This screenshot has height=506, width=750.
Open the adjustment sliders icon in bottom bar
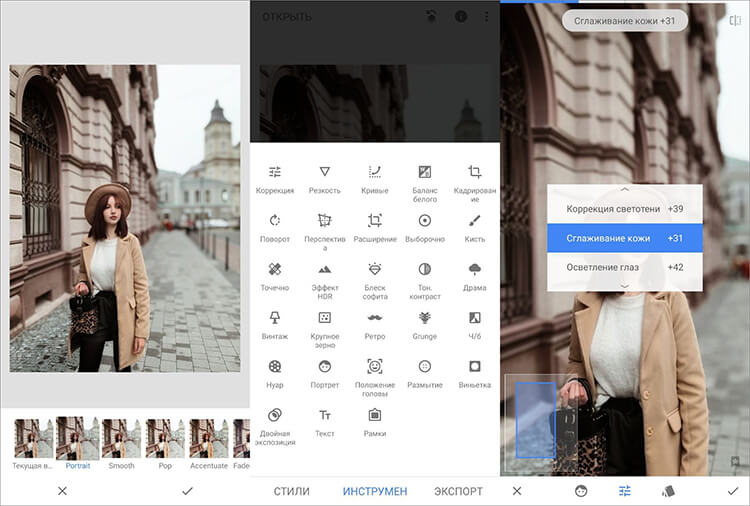tap(625, 491)
